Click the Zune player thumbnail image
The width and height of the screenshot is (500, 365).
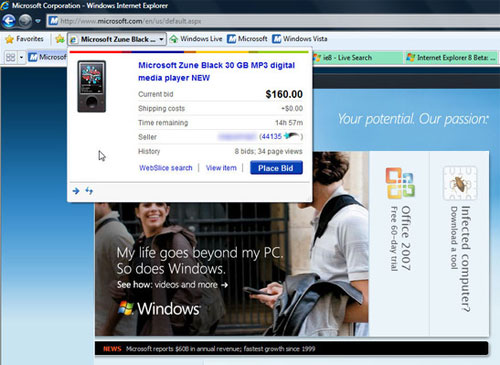point(92,86)
